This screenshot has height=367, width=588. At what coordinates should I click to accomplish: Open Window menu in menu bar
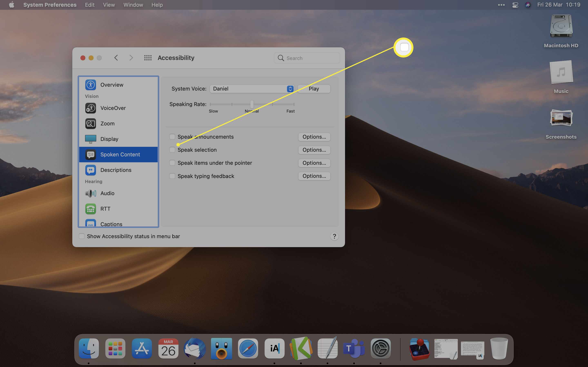click(x=133, y=5)
